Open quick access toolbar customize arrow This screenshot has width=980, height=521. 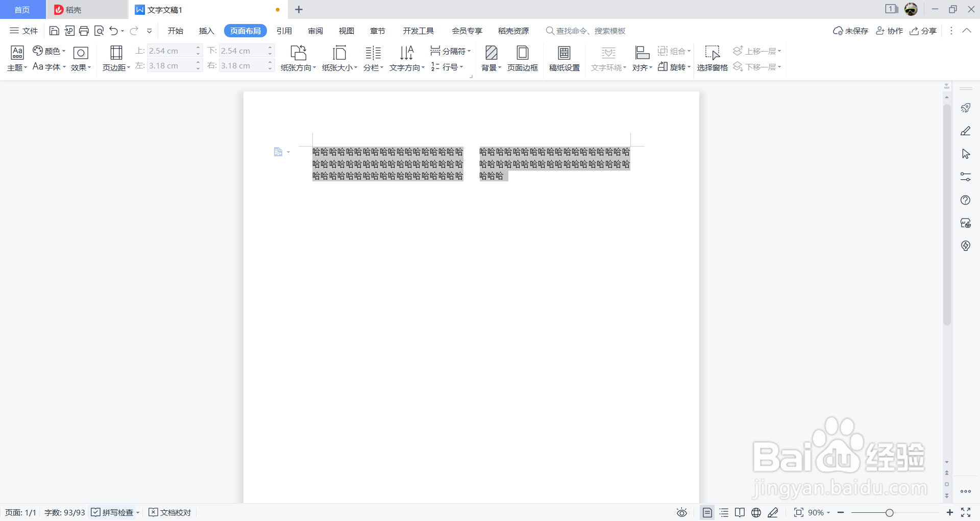tap(150, 31)
